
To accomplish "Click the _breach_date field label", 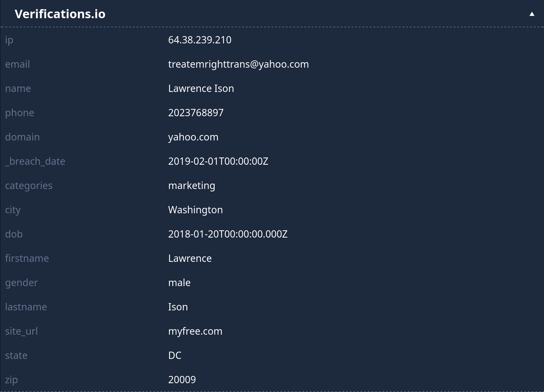I will 35,161.
